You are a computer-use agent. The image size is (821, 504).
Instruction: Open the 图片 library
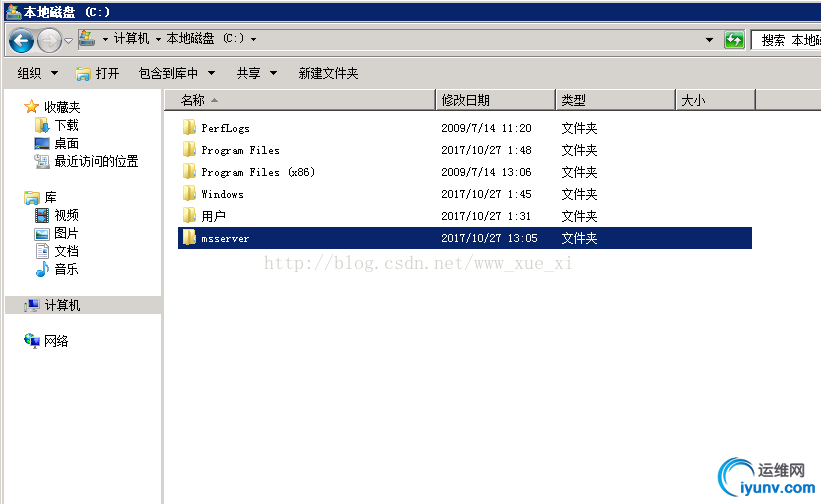coord(66,233)
